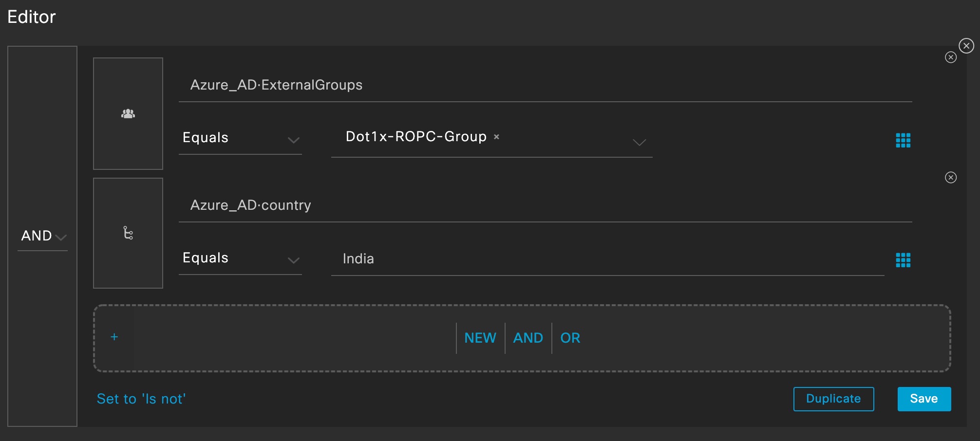
Task: Click the Duplicate button
Action: (x=833, y=399)
